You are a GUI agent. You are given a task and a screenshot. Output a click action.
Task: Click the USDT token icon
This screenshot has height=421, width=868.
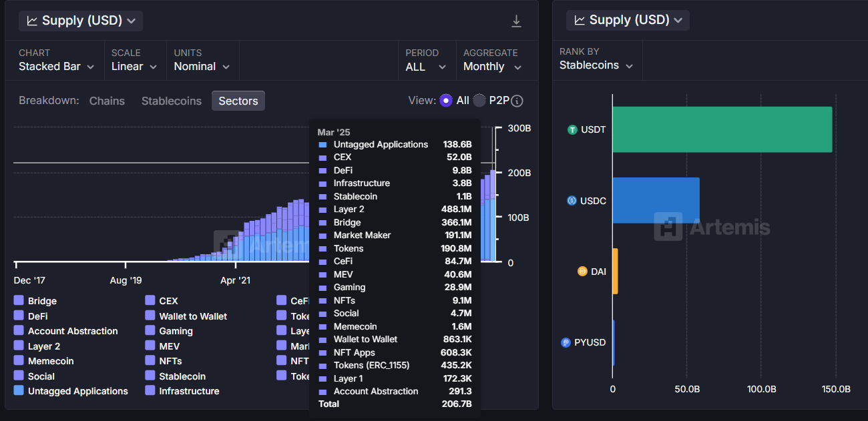(572, 130)
